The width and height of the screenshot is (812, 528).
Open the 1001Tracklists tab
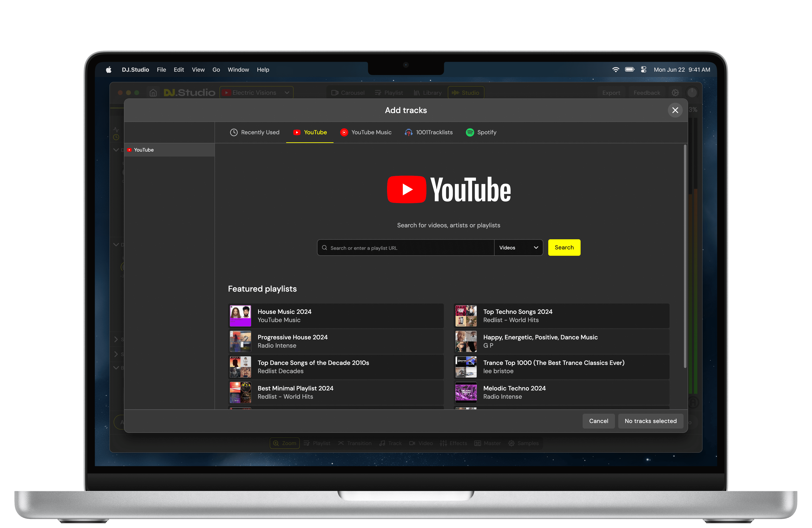(x=428, y=132)
